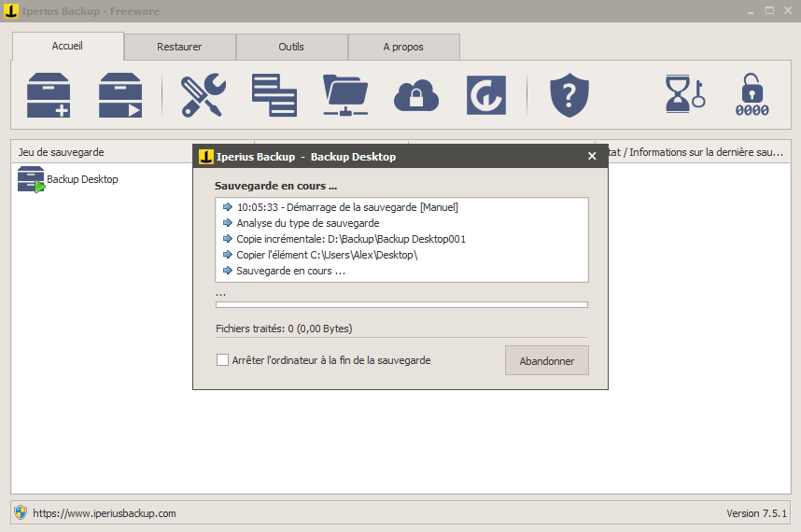Switch to the Accueil tab
Image resolution: width=801 pixels, height=532 pixels.
pos(67,46)
